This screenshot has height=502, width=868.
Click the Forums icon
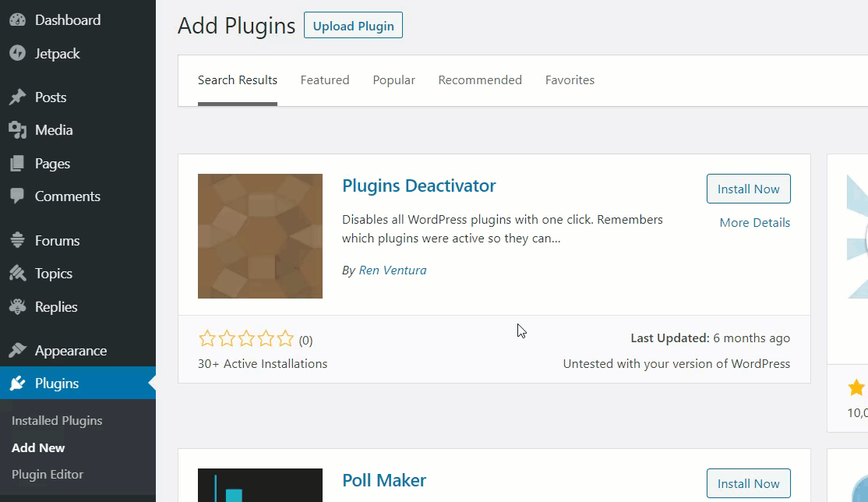[17, 240]
